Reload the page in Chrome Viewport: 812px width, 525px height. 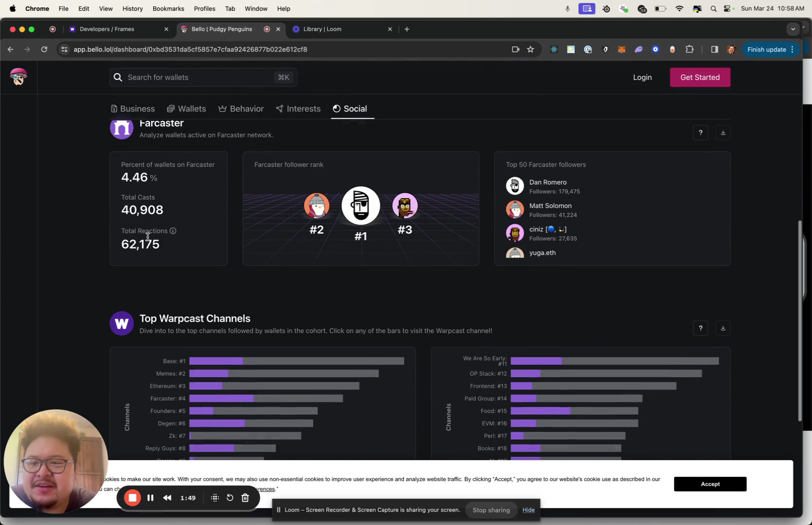44,49
